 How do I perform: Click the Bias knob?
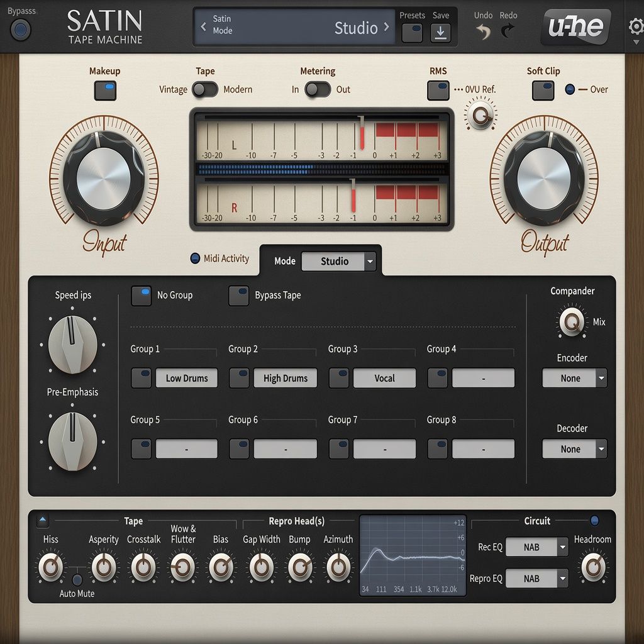click(221, 567)
